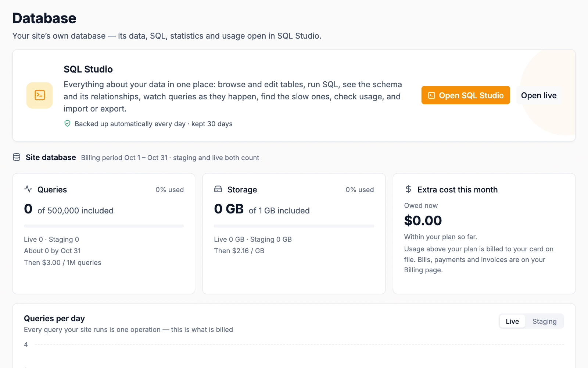Click the Storage drive icon
This screenshot has width=588, height=368.
click(218, 189)
